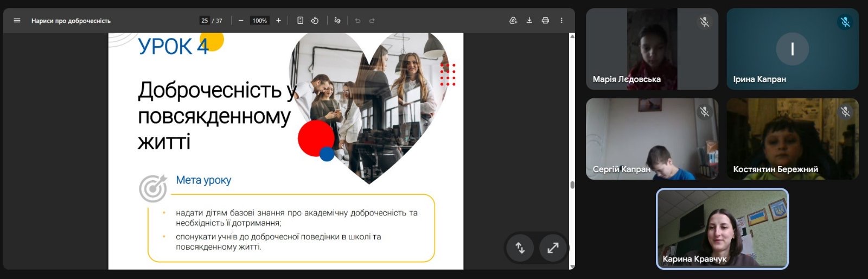Select the draw annotation tool
Viewport: 868px width, 279px height.
click(337, 21)
